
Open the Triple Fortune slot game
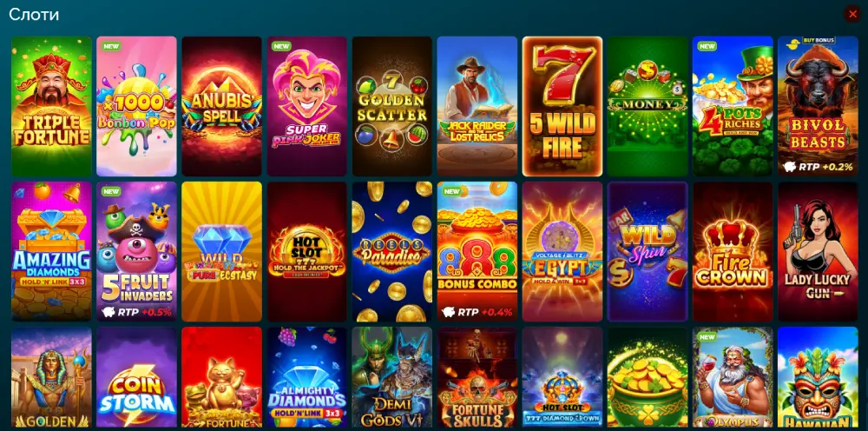[x=51, y=106]
